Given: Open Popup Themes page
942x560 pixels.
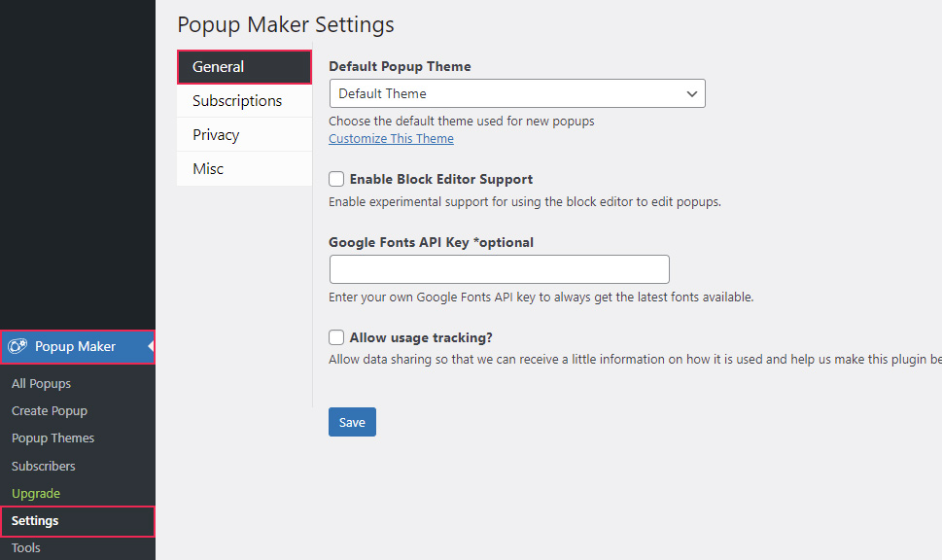Looking at the screenshot, I should [x=52, y=437].
